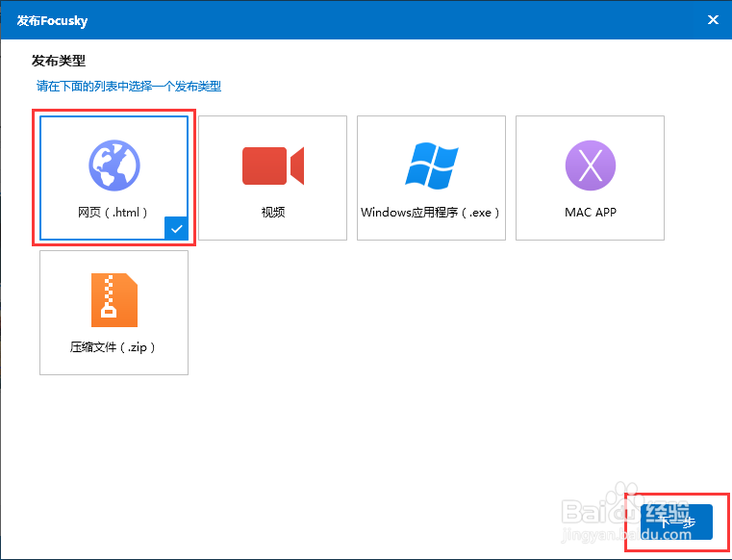Pick the Windows logo publish icon

coord(432,165)
